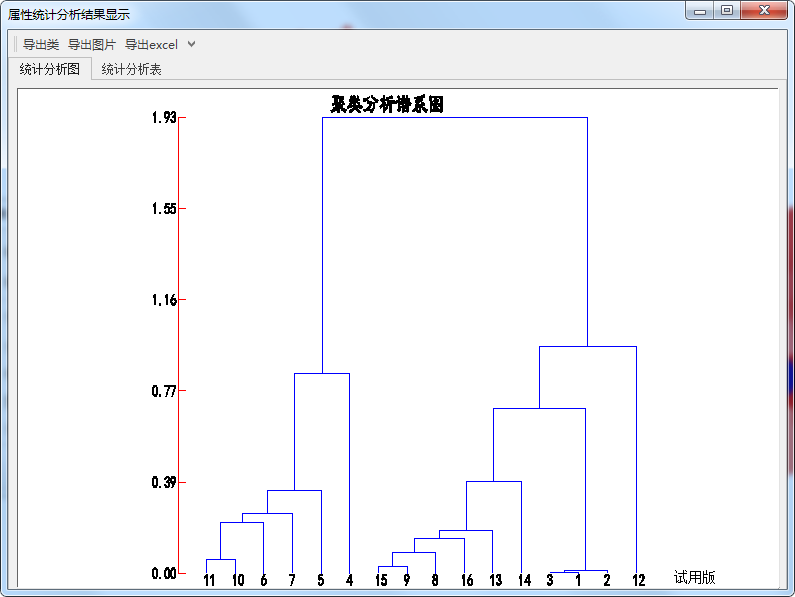Screen dimensions: 795x597
Task: Minimize the 属性统计分析结果显示 window
Action: point(699,11)
